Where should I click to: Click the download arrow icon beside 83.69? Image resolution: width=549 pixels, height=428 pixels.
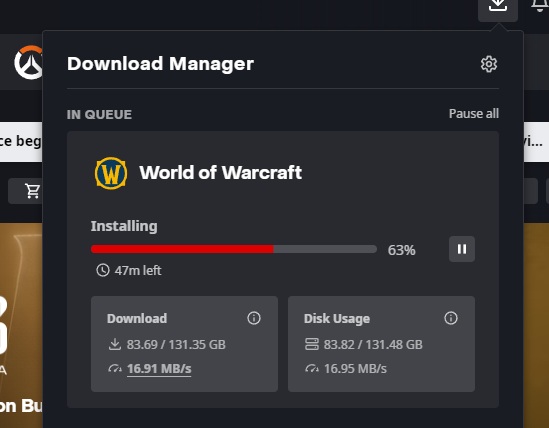pos(114,344)
